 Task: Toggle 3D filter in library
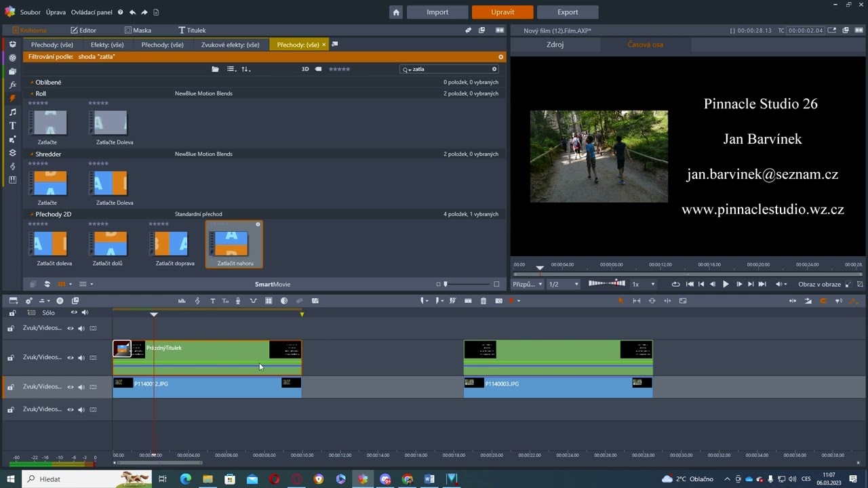pos(305,69)
